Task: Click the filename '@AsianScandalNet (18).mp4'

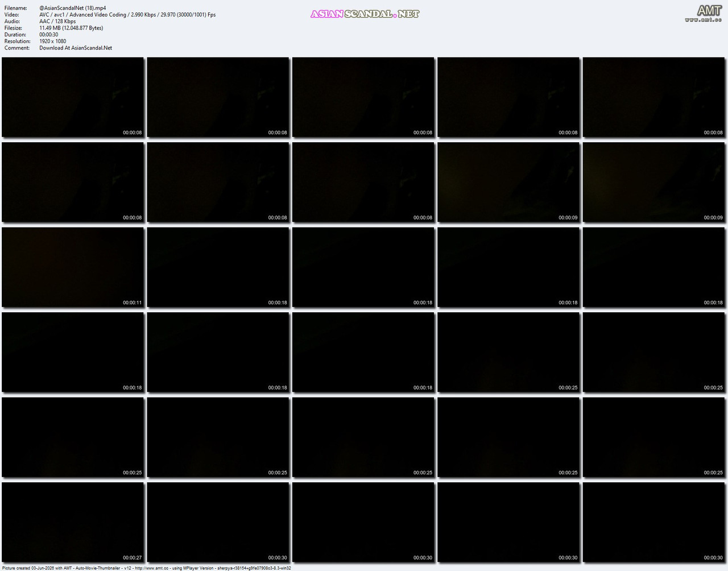Action: point(73,8)
